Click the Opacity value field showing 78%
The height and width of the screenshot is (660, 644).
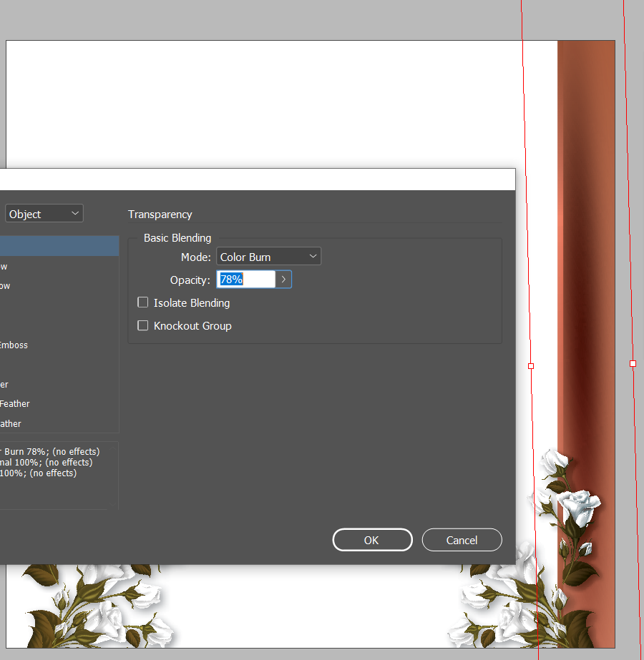click(246, 280)
